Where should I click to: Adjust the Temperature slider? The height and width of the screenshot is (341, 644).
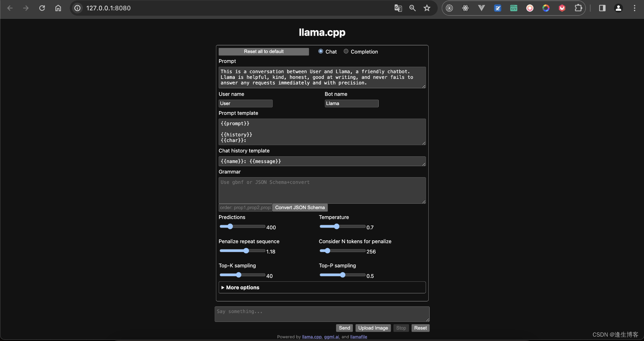(x=342, y=227)
